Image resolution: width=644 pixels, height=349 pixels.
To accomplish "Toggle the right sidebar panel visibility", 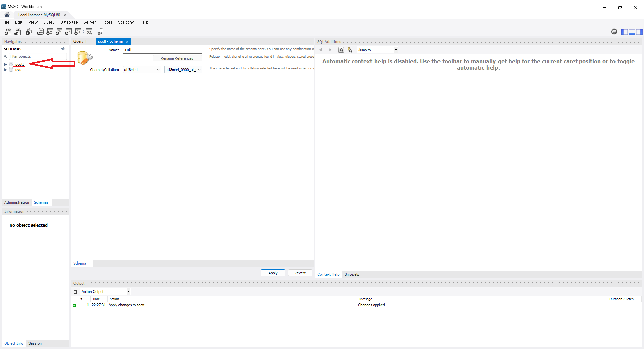I will [x=639, y=32].
